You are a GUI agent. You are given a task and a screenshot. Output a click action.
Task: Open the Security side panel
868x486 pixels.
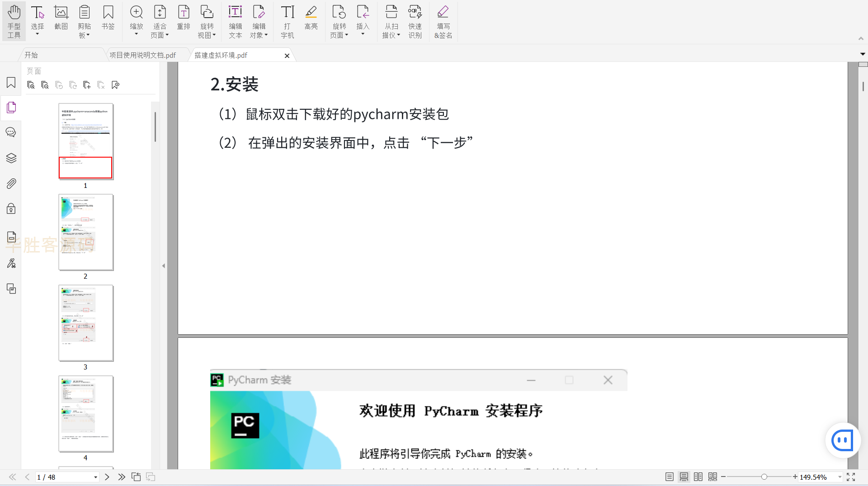click(x=11, y=208)
